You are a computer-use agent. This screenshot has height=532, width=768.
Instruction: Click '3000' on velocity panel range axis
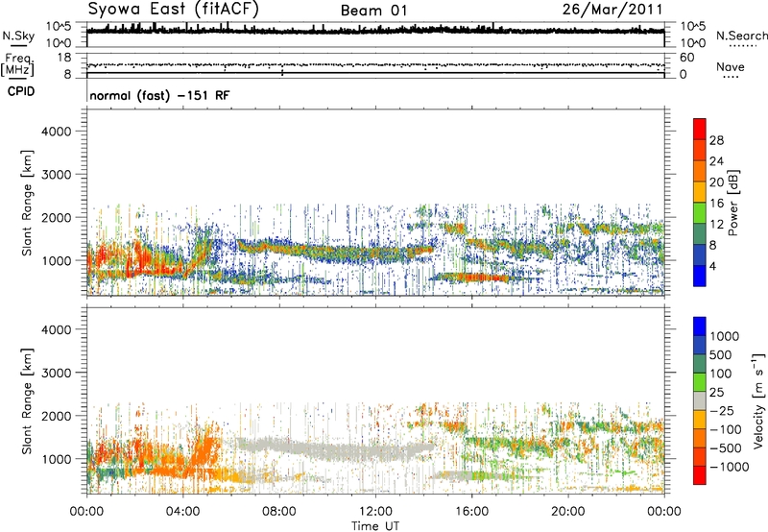click(x=57, y=373)
